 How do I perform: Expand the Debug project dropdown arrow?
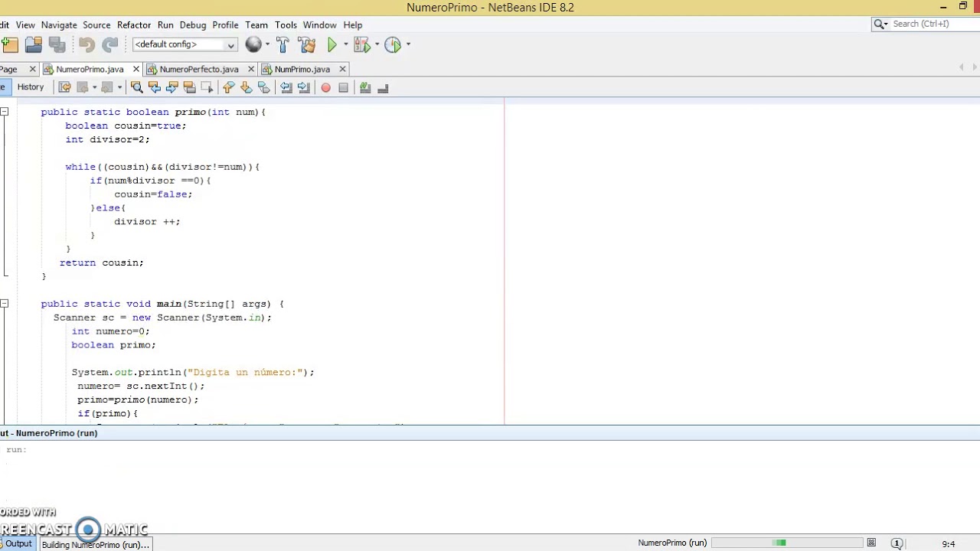(x=376, y=45)
